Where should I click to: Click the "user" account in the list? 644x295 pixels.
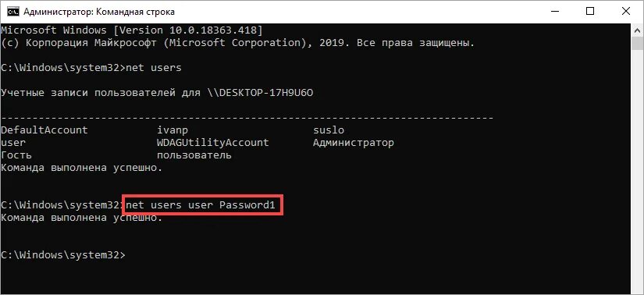(x=13, y=143)
